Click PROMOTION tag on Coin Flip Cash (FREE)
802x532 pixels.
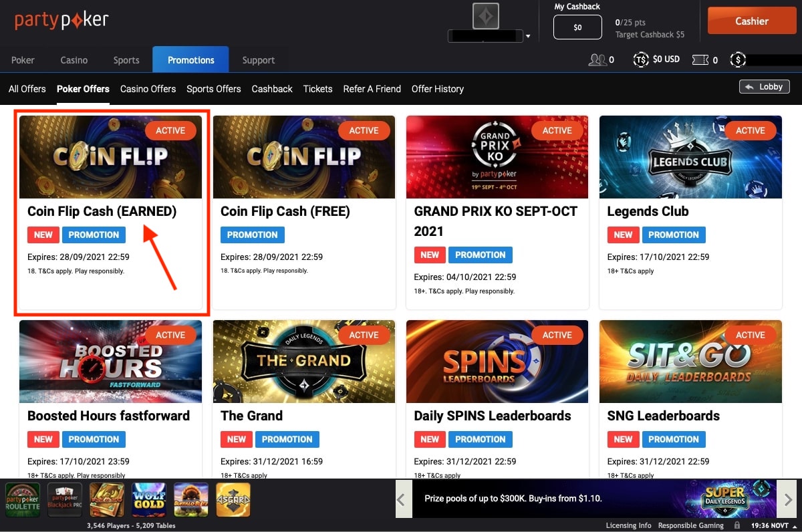[253, 235]
